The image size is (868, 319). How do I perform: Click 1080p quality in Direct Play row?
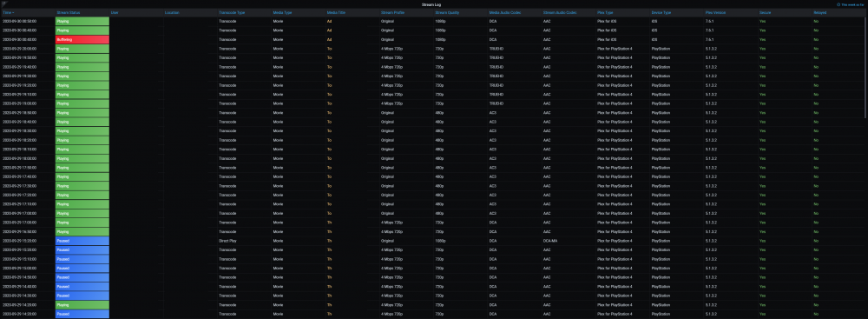(440, 241)
